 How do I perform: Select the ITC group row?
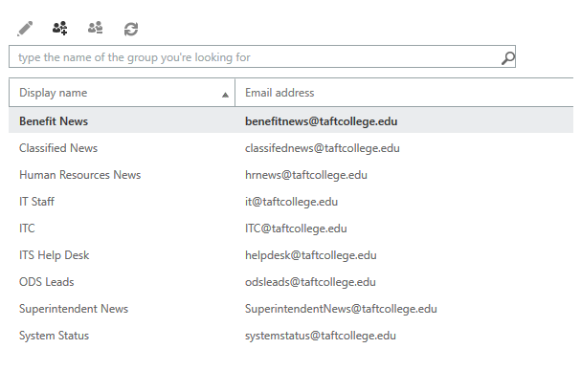pyautogui.click(x=291, y=229)
